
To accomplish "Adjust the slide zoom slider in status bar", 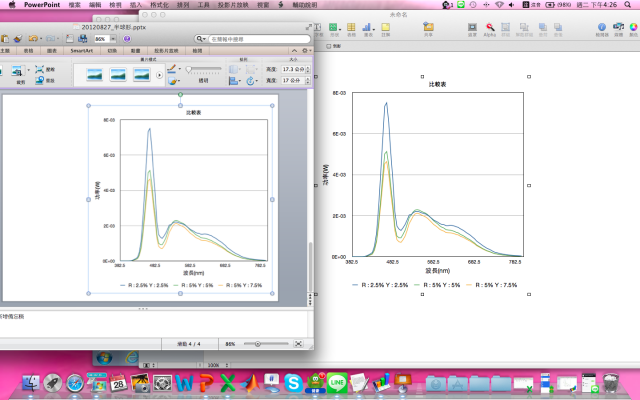I will (266, 344).
